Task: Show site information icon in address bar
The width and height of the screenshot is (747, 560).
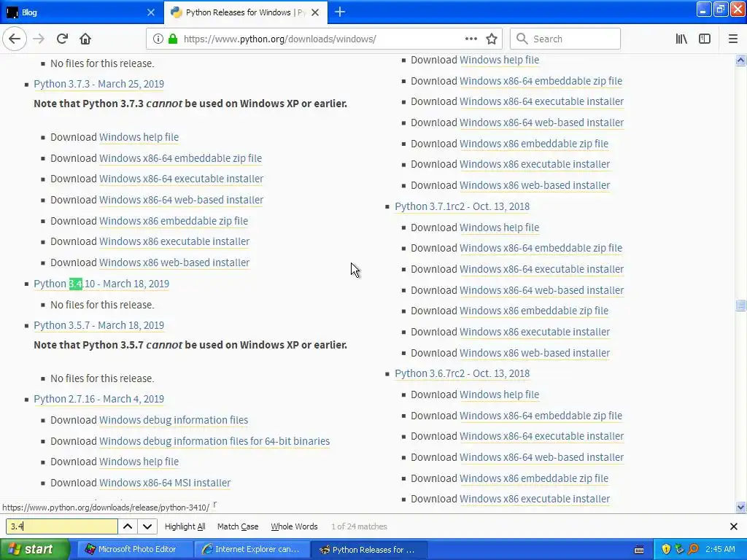Action: (x=158, y=39)
